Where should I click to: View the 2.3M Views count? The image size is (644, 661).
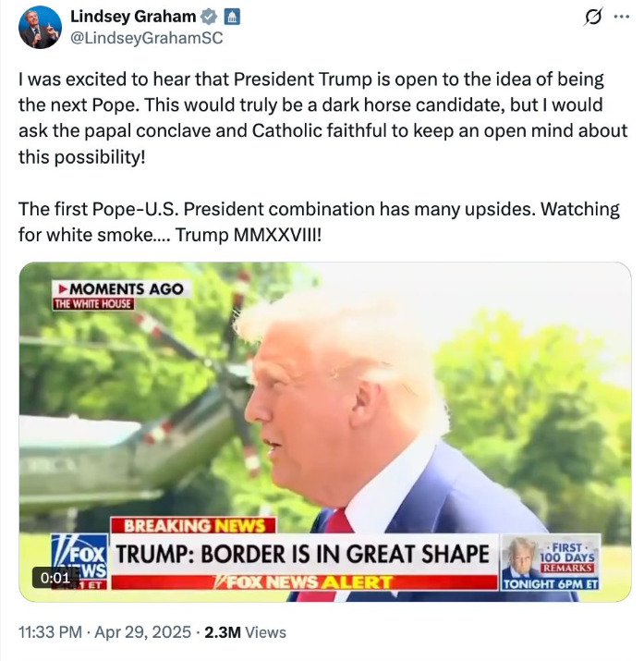(245, 632)
